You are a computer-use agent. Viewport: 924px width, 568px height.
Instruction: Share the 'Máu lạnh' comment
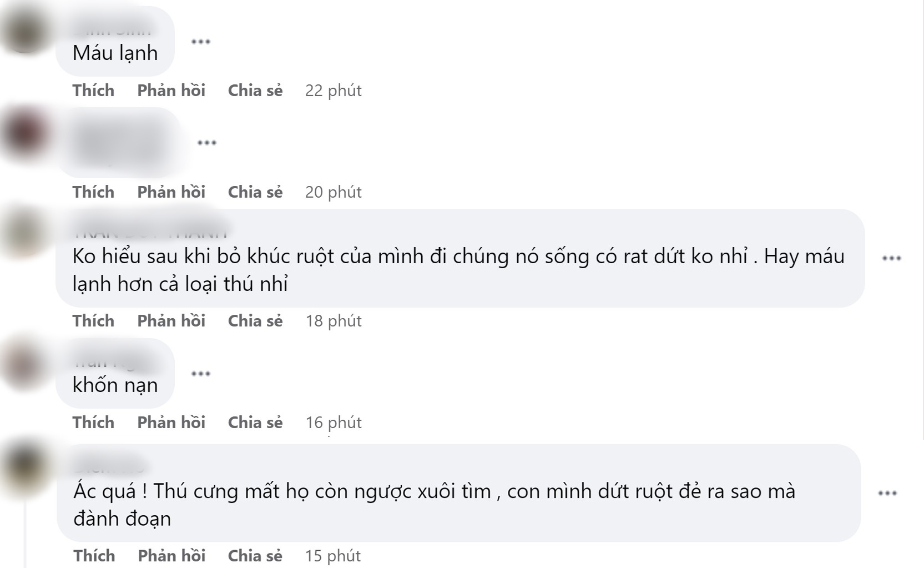coord(255,91)
